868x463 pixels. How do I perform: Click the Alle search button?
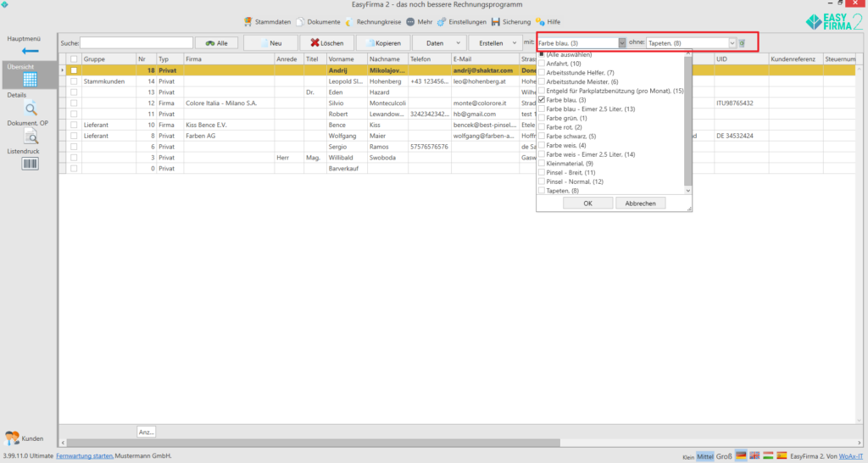point(216,42)
